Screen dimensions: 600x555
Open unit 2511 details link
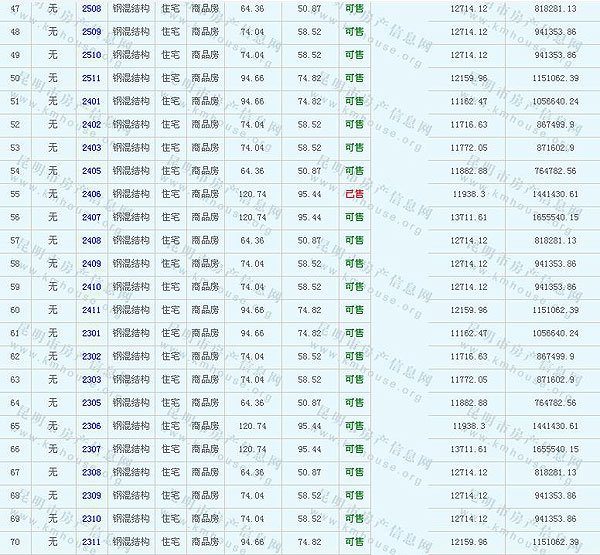91,78
